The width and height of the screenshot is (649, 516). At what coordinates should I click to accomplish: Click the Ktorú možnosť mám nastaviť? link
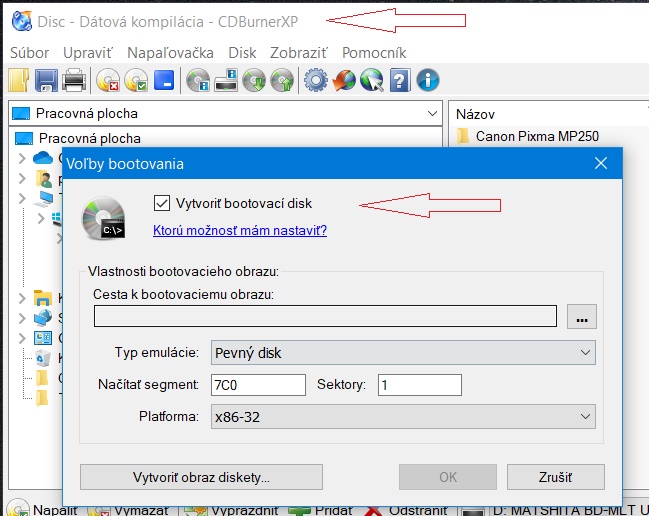point(240,230)
